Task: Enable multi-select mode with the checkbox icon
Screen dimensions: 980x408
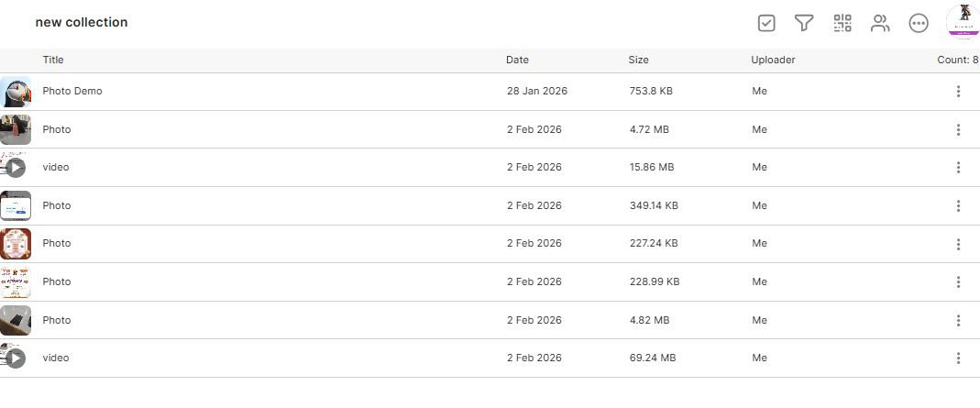Action: [x=766, y=23]
